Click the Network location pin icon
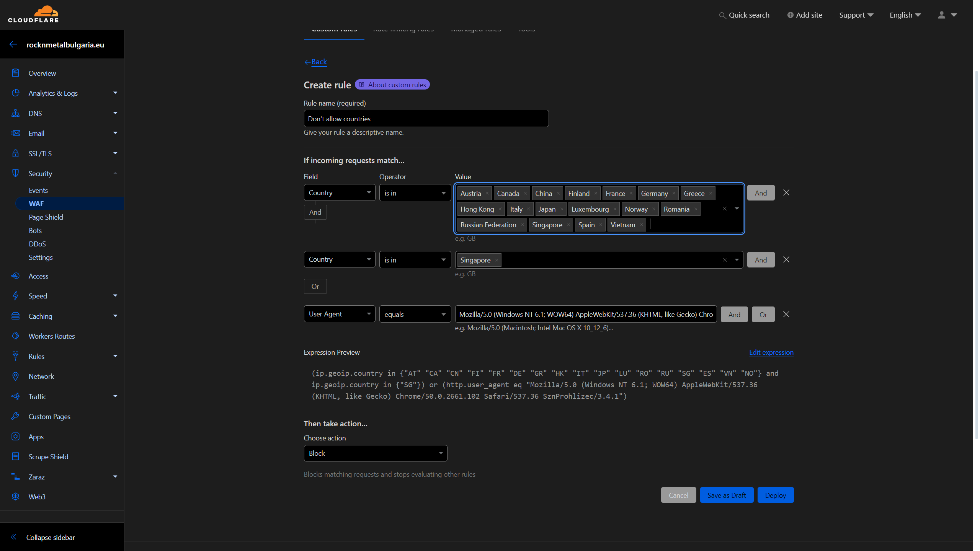 click(x=15, y=376)
